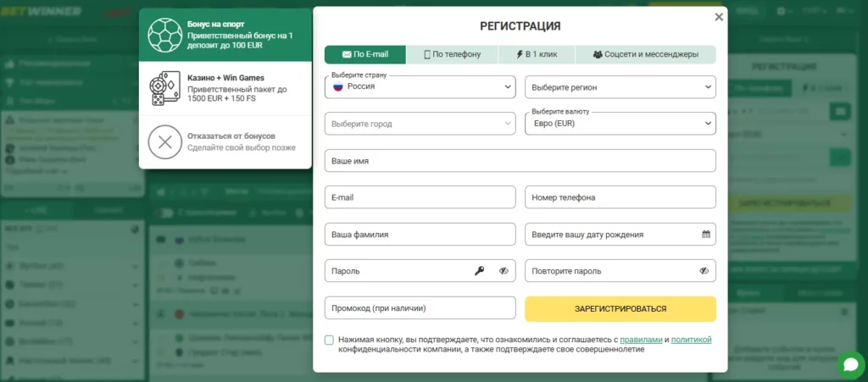Click the E-mail input field

(x=420, y=197)
